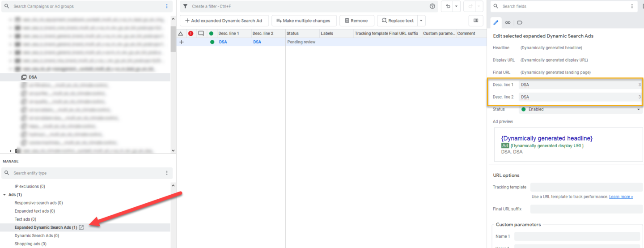
Task: Open the Replace text dropdown arrow
Action: pos(421,21)
